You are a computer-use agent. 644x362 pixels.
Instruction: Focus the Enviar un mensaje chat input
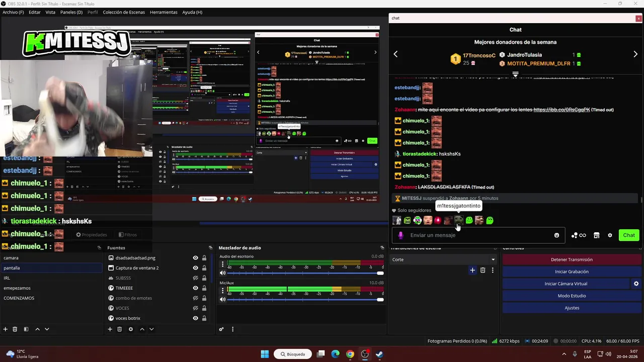click(478, 235)
